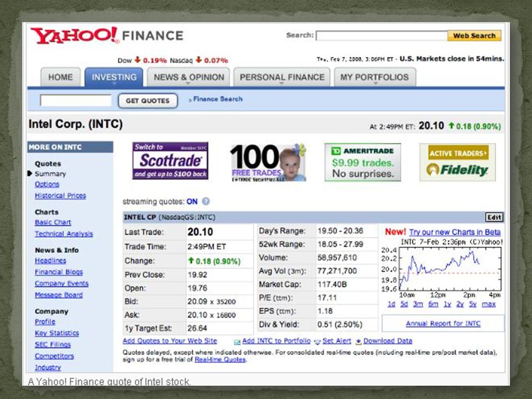532x399 pixels.
Task: Open the INVESTING tab
Action: (114, 77)
